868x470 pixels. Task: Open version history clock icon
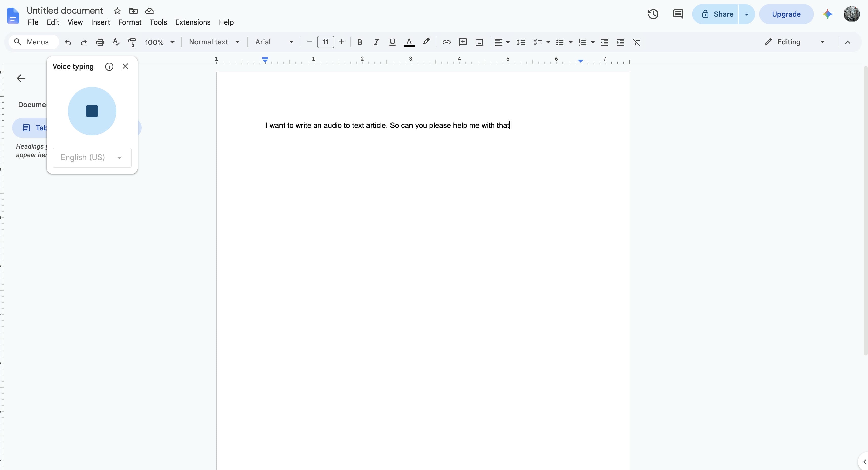653,14
